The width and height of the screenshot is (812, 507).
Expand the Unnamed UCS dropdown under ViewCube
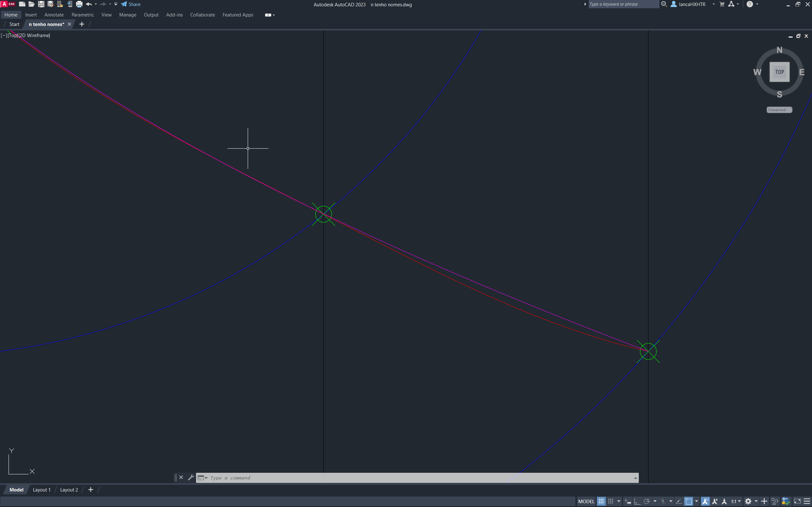pyautogui.click(x=779, y=110)
